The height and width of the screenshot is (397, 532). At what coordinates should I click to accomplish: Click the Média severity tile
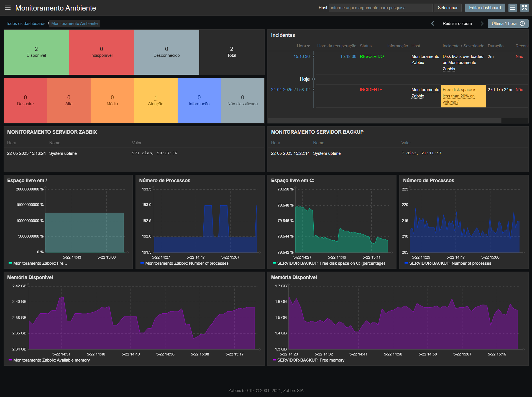coord(112,100)
